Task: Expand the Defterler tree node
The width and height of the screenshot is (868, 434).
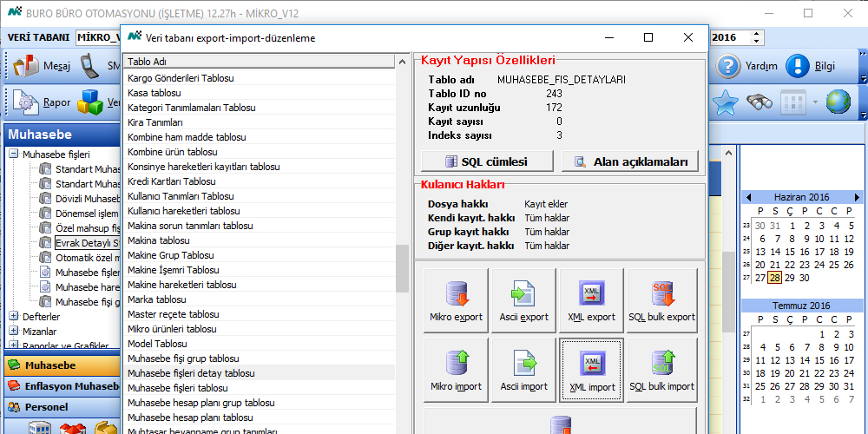Action: click(x=14, y=317)
